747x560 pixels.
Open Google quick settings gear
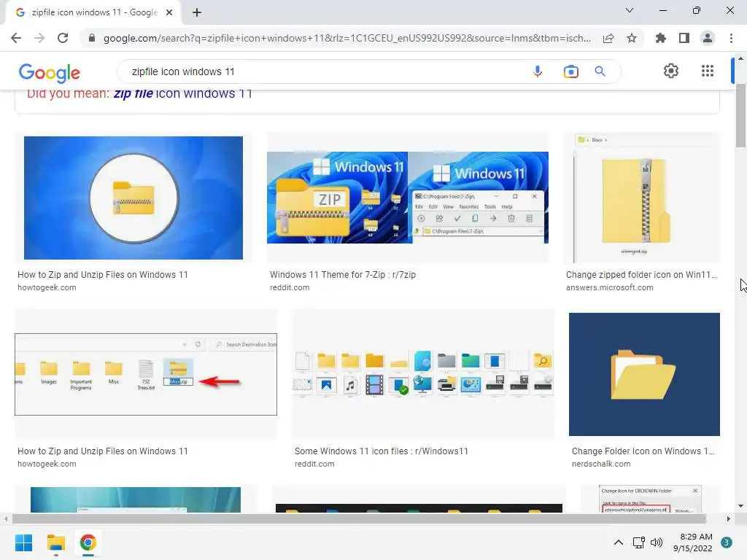[671, 71]
